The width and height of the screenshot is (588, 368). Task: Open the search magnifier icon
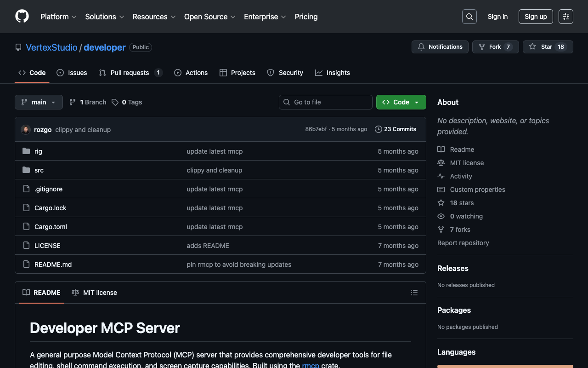469,17
